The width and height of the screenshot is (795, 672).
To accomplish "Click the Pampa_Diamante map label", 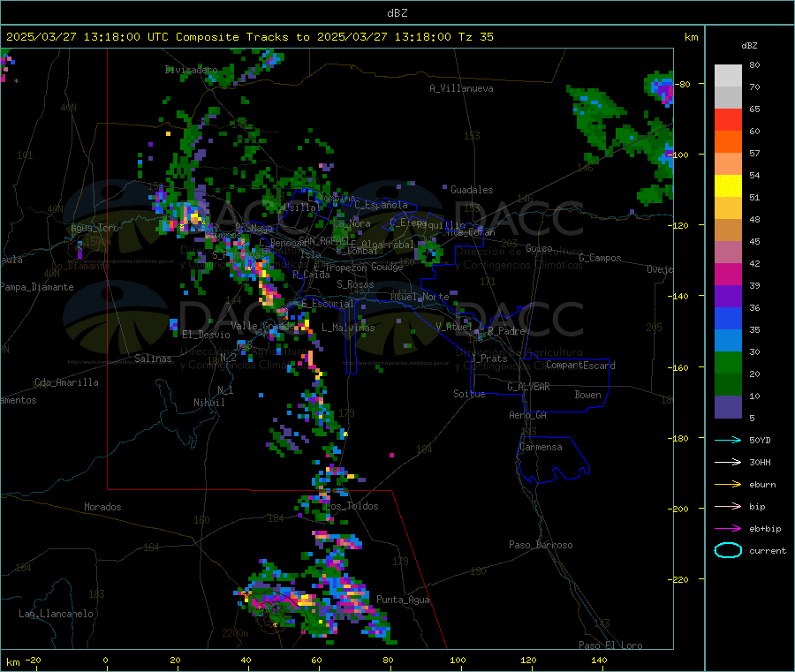I will click(36, 287).
